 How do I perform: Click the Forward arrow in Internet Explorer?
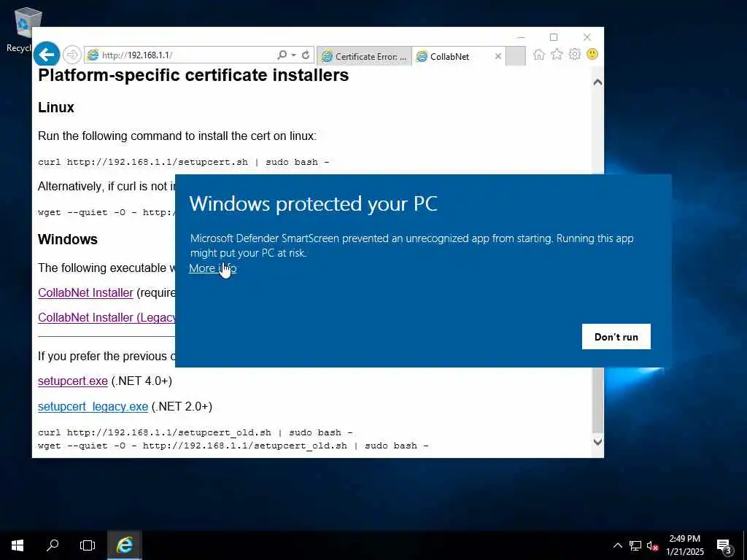72,55
